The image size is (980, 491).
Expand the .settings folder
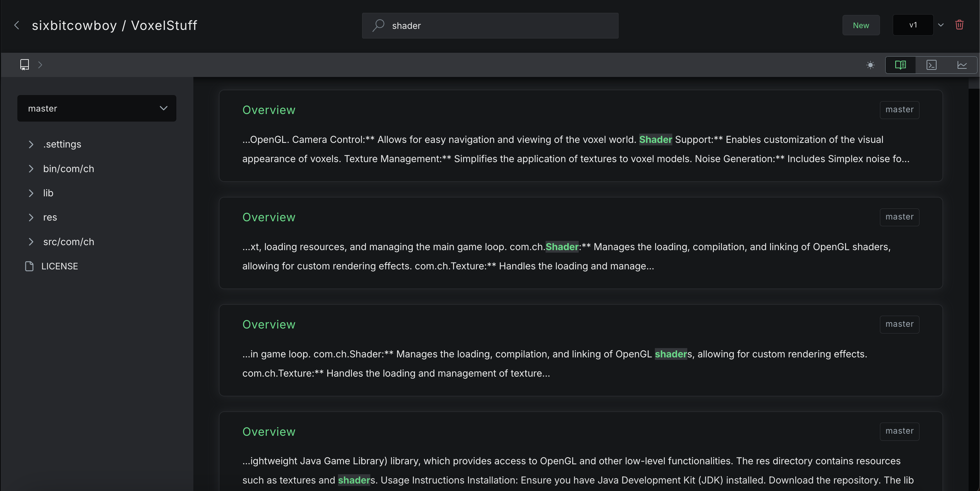pyautogui.click(x=31, y=144)
